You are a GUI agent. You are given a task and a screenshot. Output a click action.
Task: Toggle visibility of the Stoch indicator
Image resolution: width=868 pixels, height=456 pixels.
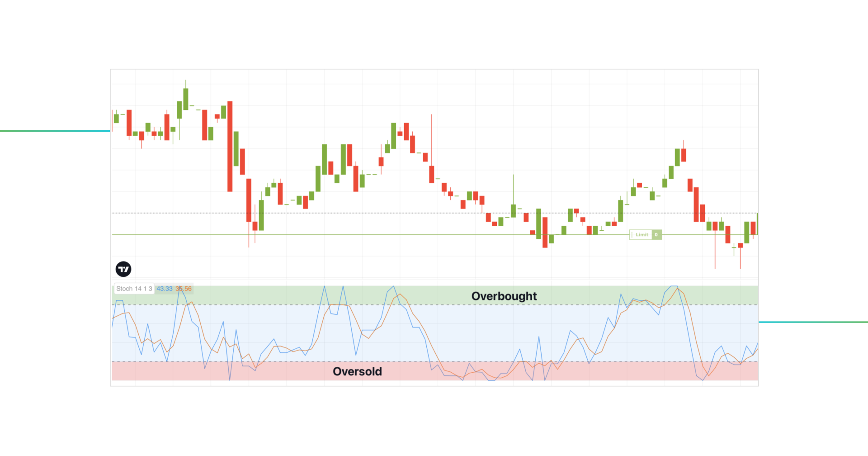[x=134, y=288]
